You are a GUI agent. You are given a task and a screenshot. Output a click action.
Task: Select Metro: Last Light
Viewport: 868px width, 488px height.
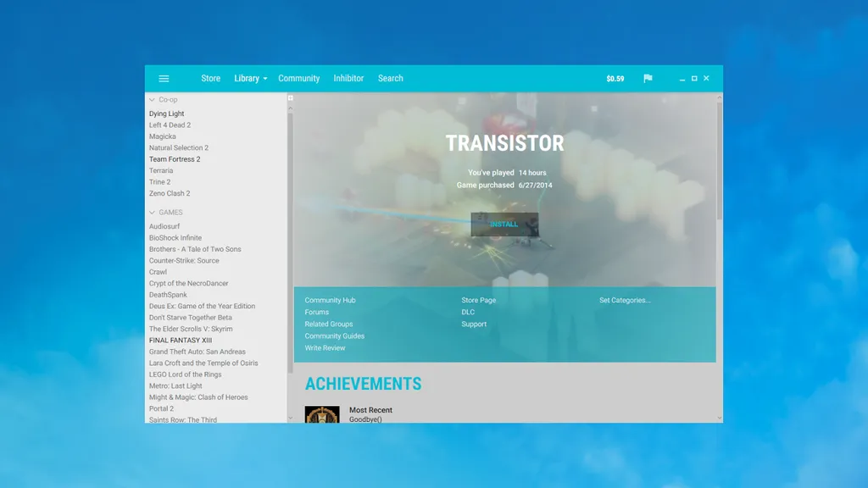[175, 385]
